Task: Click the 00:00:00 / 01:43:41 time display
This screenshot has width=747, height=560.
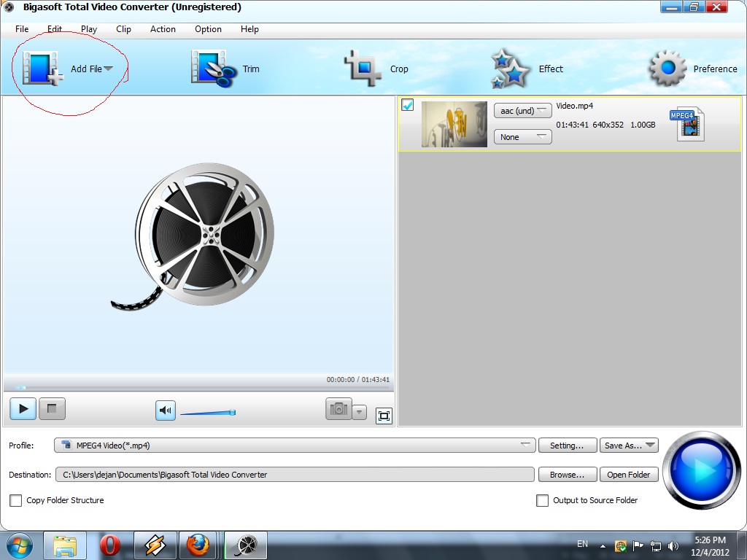Action: pos(357,379)
